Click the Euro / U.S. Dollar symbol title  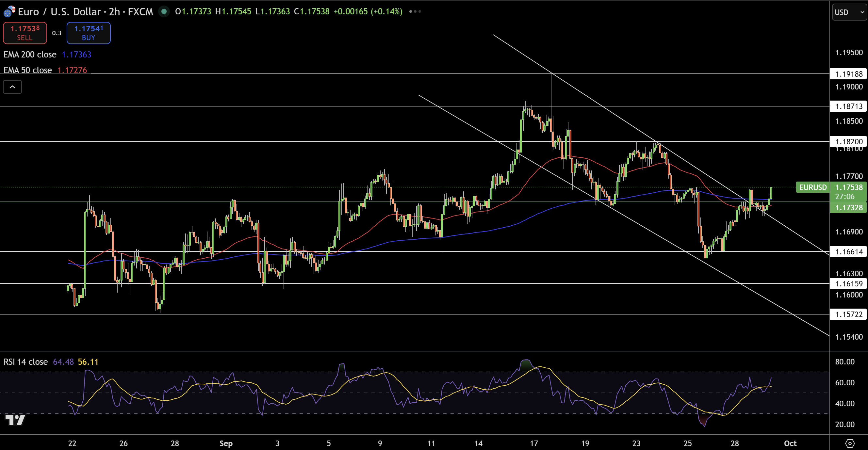[x=59, y=11]
